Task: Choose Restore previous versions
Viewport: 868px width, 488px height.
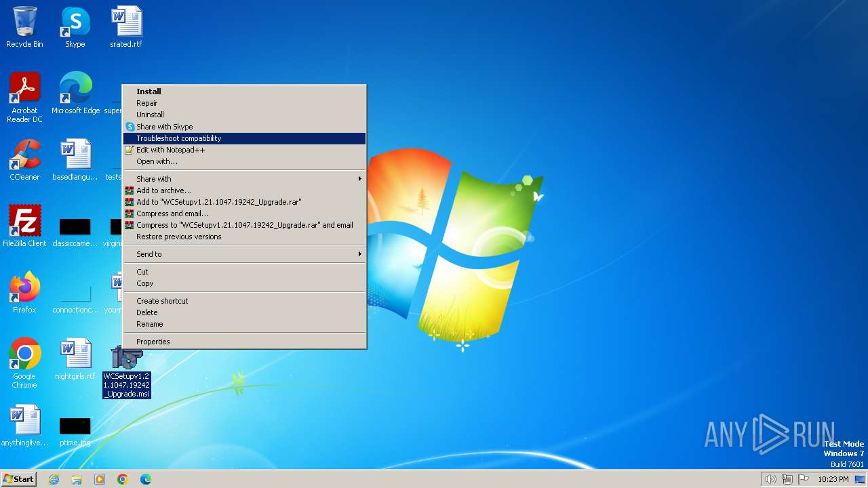Action: (x=244, y=237)
